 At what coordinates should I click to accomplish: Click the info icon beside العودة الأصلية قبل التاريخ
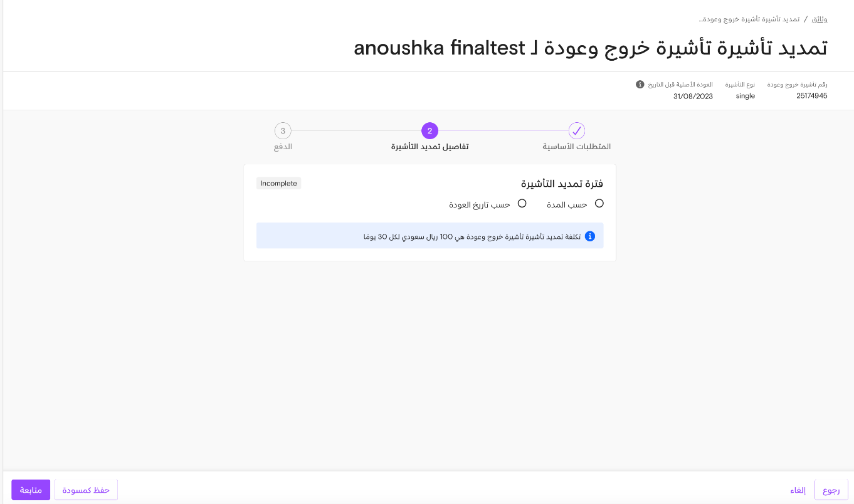(640, 84)
